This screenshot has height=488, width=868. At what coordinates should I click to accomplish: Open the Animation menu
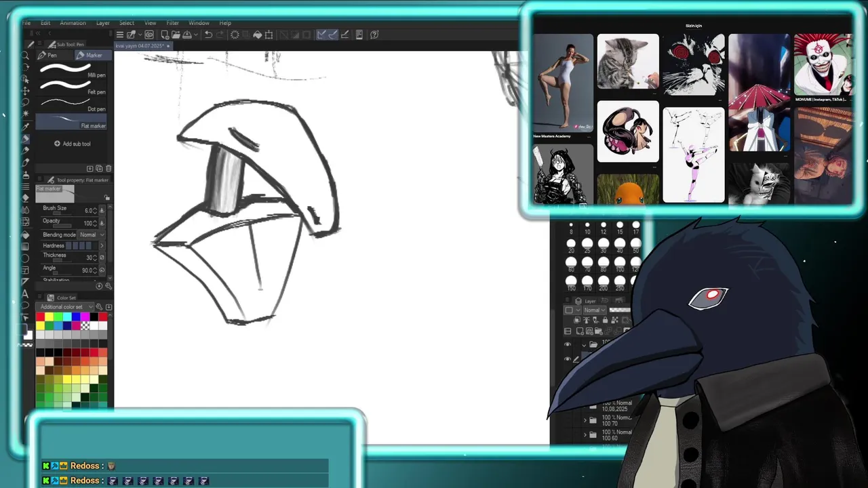coord(73,23)
